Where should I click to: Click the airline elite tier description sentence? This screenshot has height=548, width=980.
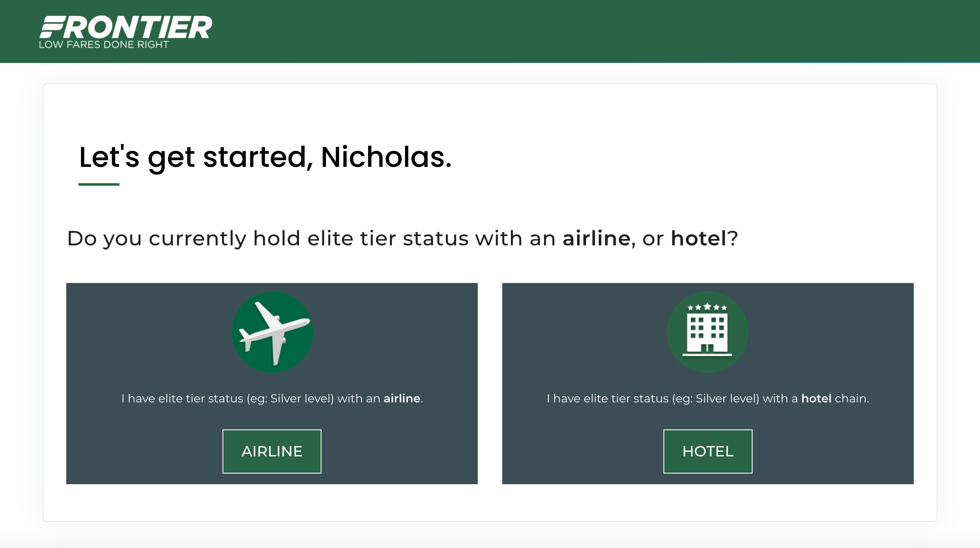[x=272, y=398]
